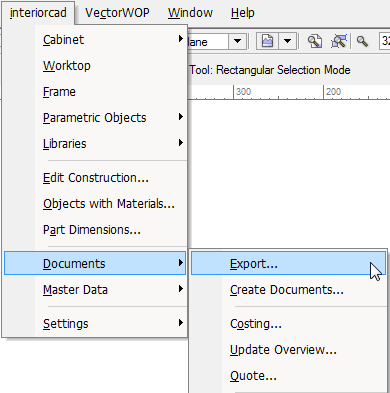Viewport: 390px width, 393px height.
Task: Open the render mode dropdown arrow
Action: (x=287, y=41)
